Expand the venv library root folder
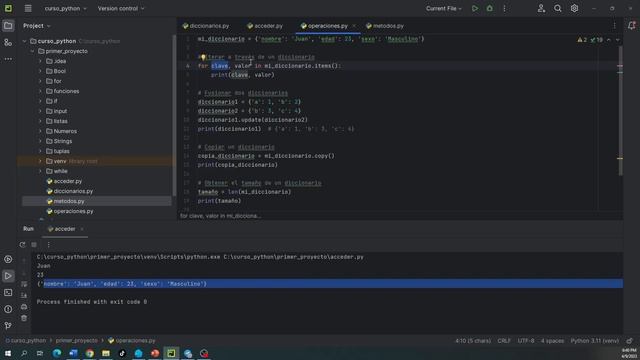640x360 pixels. (x=40, y=161)
